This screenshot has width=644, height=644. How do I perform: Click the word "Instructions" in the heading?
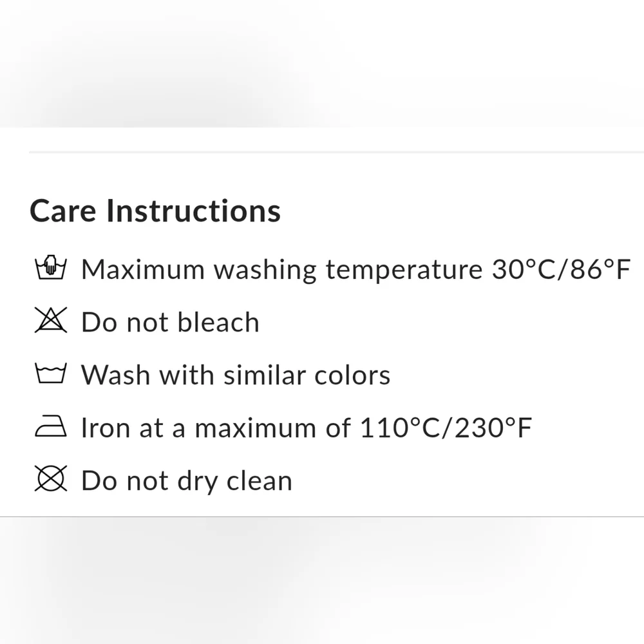click(x=193, y=211)
